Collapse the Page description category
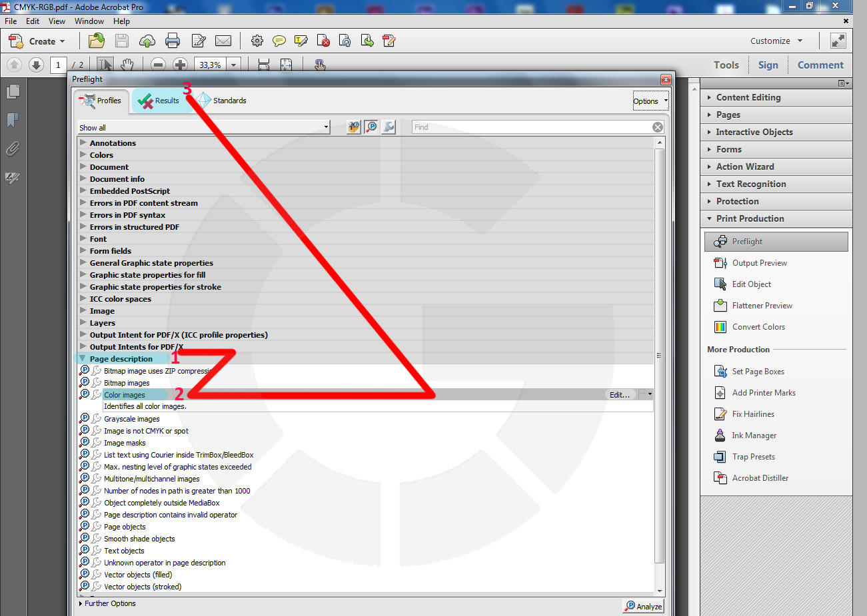The width and height of the screenshot is (867, 616). pos(83,359)
